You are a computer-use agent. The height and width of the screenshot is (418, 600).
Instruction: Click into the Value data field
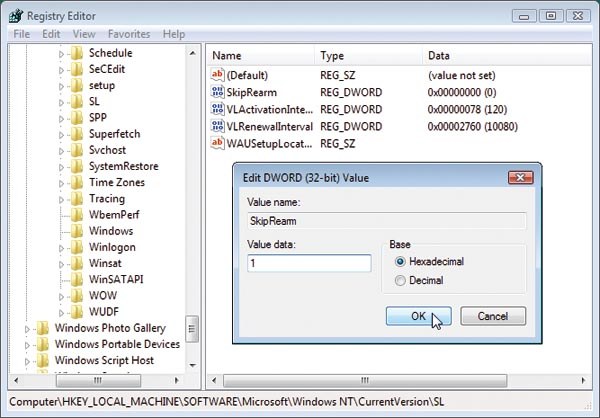click(x=308, y=263)
